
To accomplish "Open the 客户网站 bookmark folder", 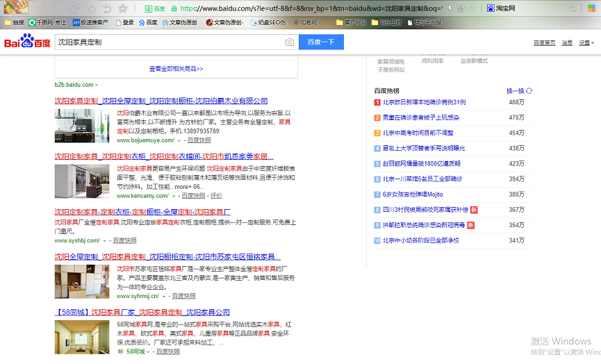I will point(352,22).
